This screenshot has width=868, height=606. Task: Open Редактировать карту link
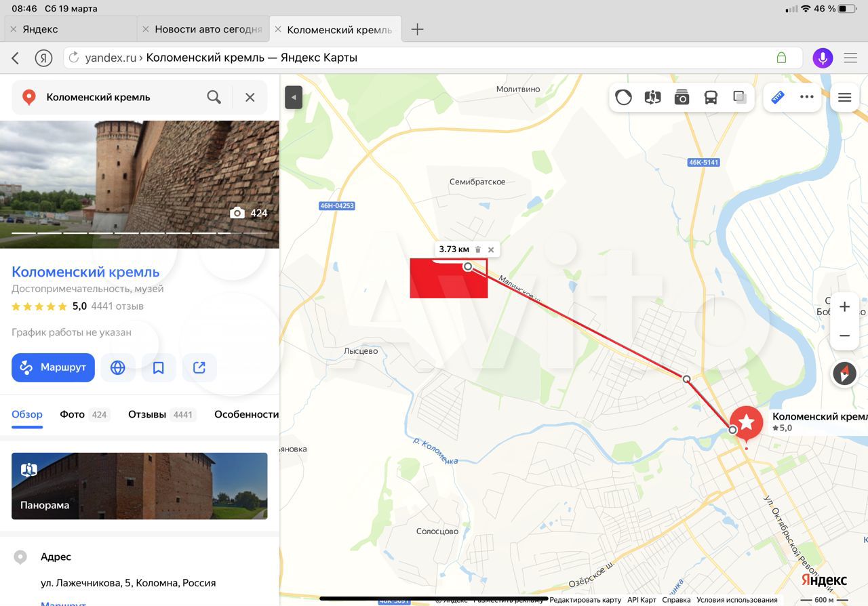click(x=585, y=600)
